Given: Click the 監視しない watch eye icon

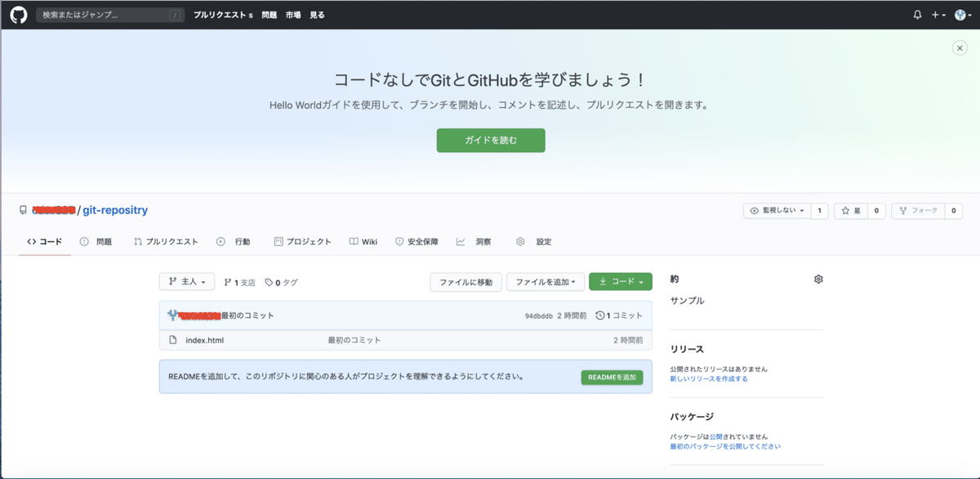Looking at the screenshot, I should coord(754,210).
